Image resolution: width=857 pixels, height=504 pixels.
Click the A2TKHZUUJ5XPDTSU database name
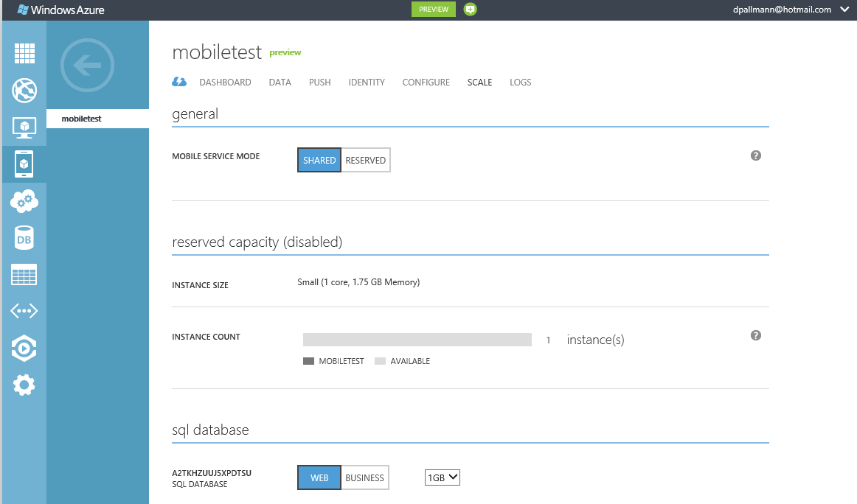(212, 473)
